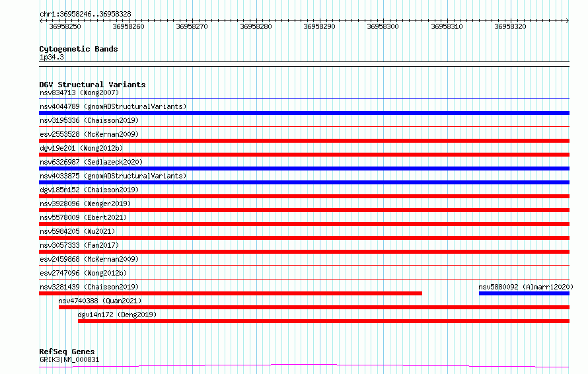Image resolution: width=588 pixels, height=374 pixels.
Task: Open nsv3281439 (Chaisson2019) label
Action: [89, 287]
